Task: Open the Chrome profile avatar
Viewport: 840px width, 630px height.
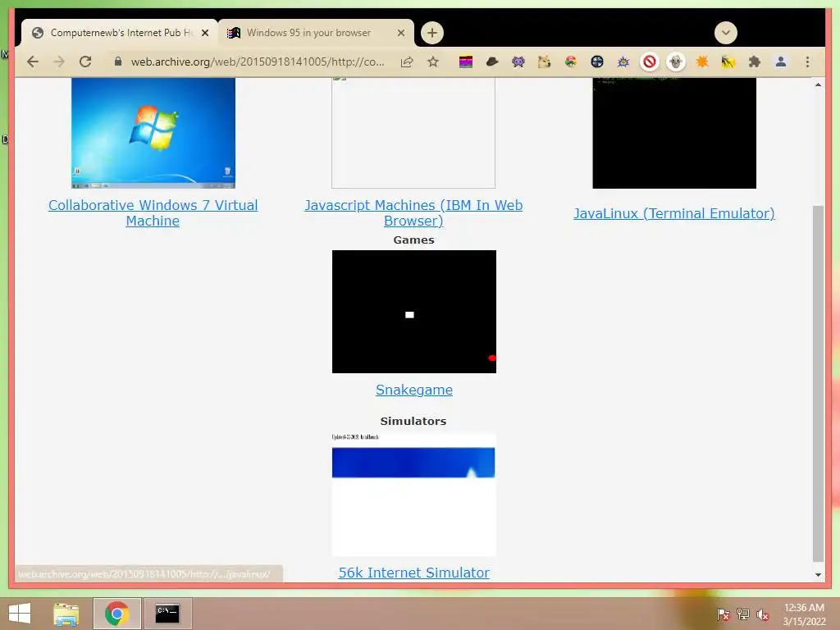Action: pyautogui.click(x=781, y=62)
